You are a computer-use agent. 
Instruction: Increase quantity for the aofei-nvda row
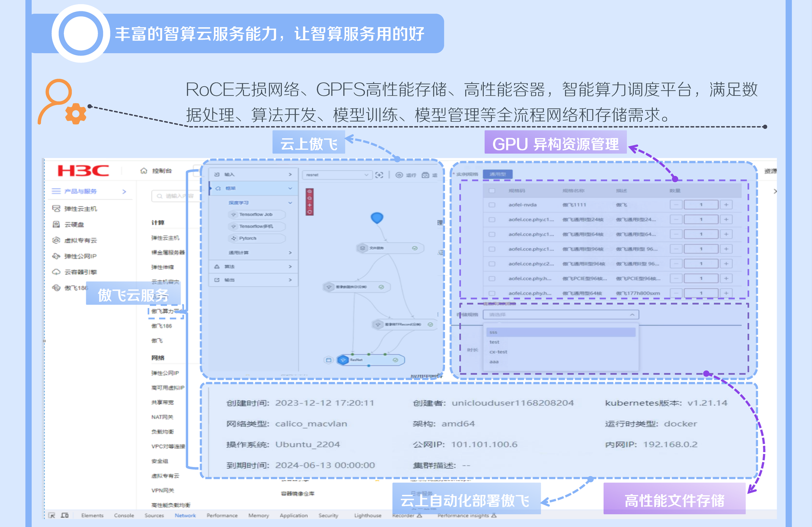click(726, 205)
